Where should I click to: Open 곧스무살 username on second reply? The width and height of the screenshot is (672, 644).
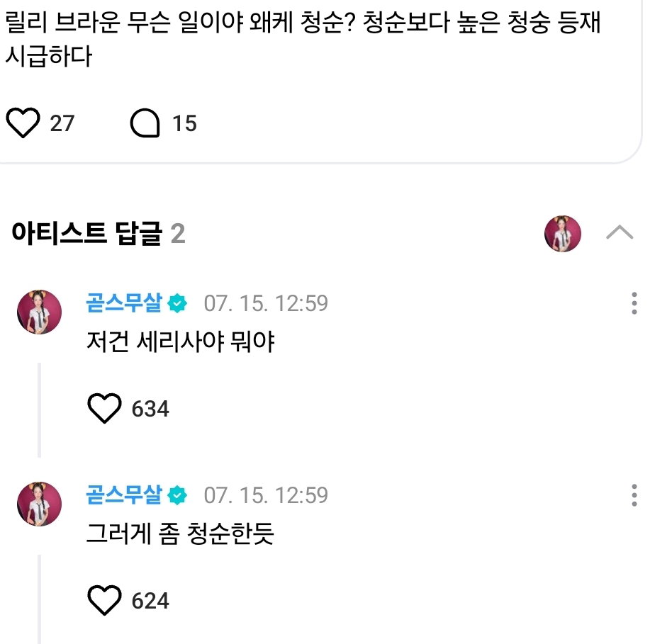click(x=124, y=495)
